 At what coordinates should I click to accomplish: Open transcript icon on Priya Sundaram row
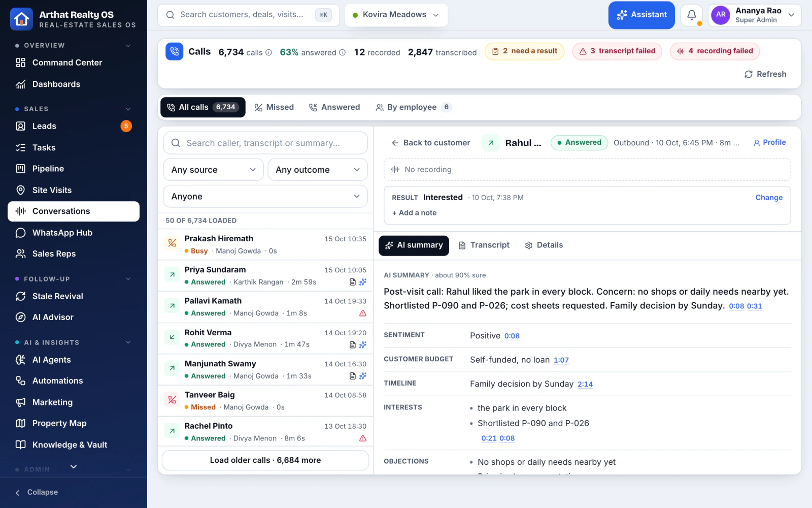pyautogui.click(x=353, y=282)
